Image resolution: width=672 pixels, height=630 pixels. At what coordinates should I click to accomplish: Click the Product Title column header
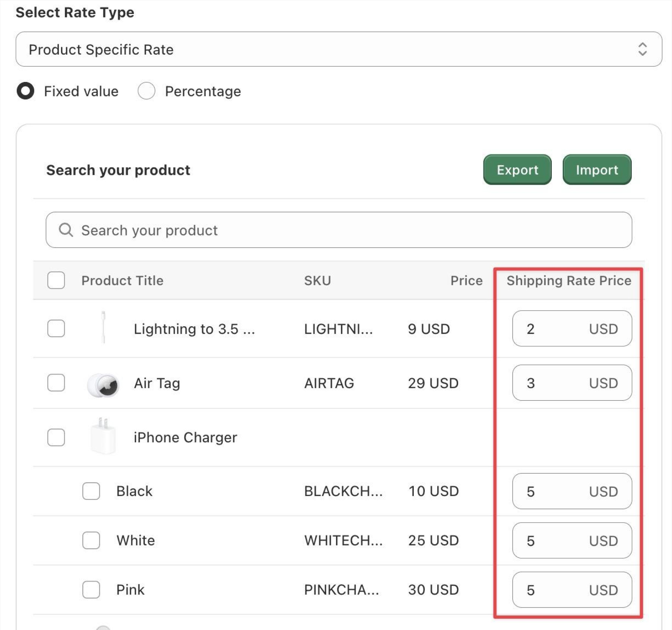click(x=122, y=281)
